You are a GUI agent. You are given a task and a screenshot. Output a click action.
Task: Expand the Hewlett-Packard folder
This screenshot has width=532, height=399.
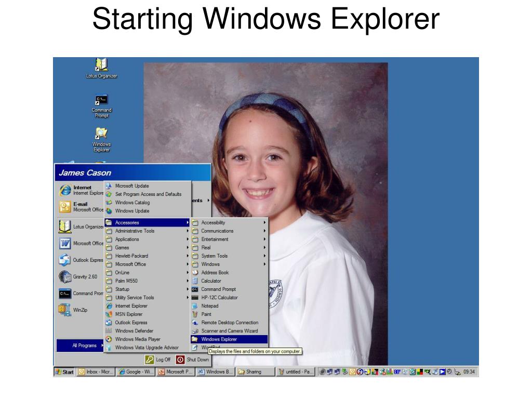[x=147, y=256]
